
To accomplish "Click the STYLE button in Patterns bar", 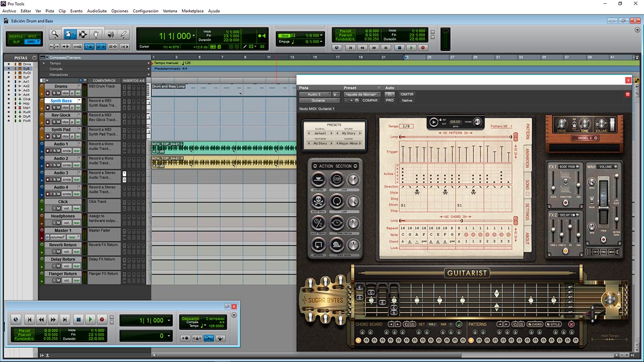I will [553, 324].
